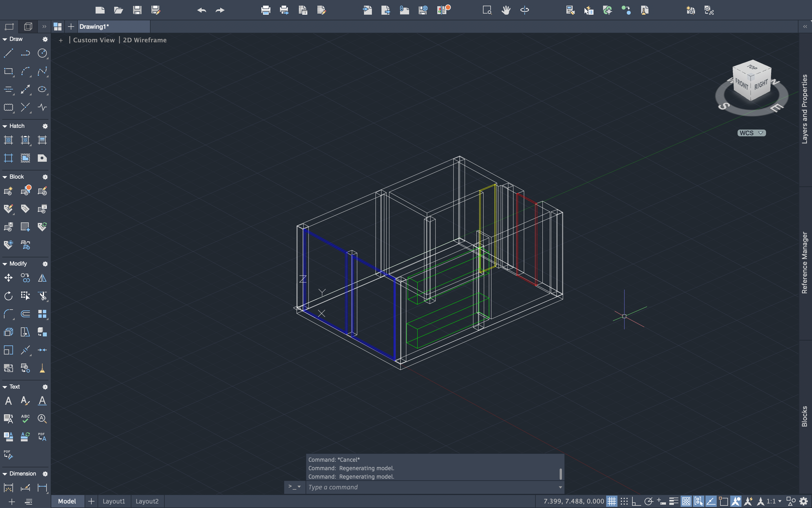Viewport: 812px width, 508px height.
Task: Activate the 3D Orbit tool
Action: (525, 10)
